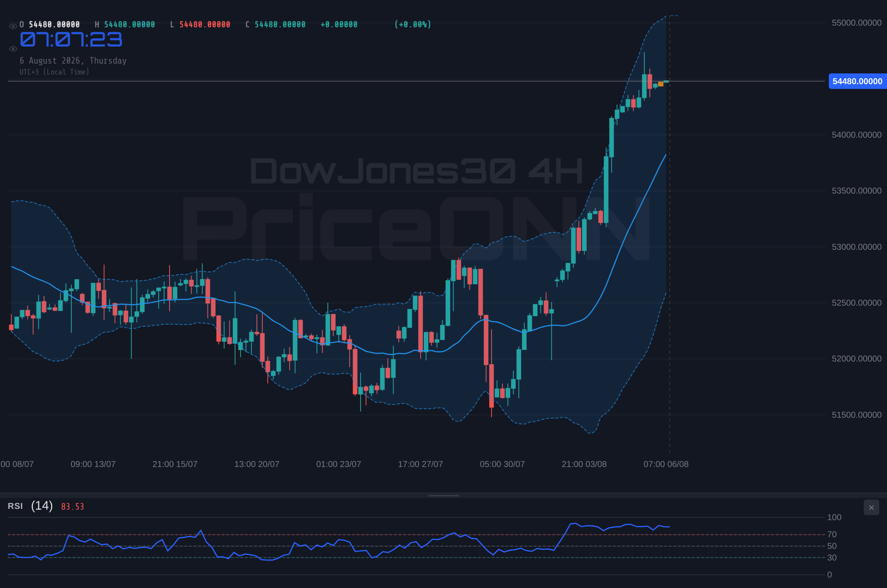Click the 21:00 15/07 time axis label
The width and height of the screenshot is (887, 588).
[x=175, y=464]
